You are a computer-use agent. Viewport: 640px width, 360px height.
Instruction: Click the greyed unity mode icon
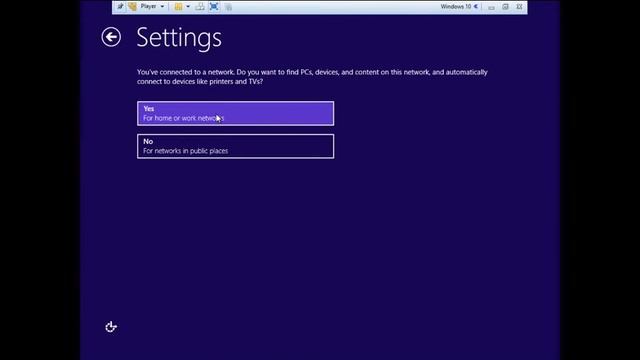coord(229,7)
